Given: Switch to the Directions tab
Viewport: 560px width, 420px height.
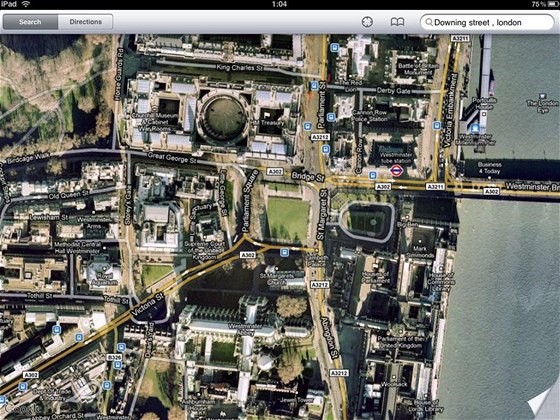Looking at the screenshot, I should click(x=85, y=22).
